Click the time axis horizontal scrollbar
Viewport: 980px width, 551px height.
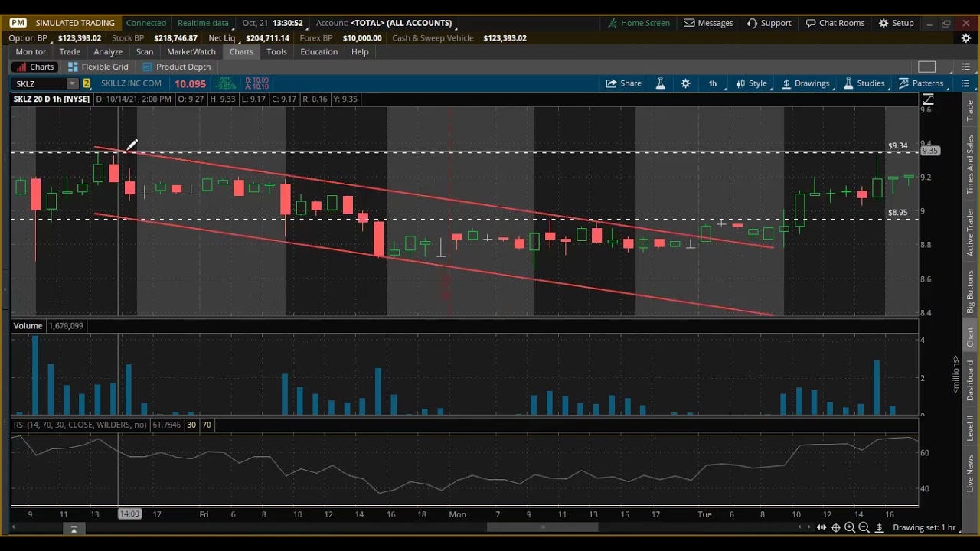tap(543, 527)
